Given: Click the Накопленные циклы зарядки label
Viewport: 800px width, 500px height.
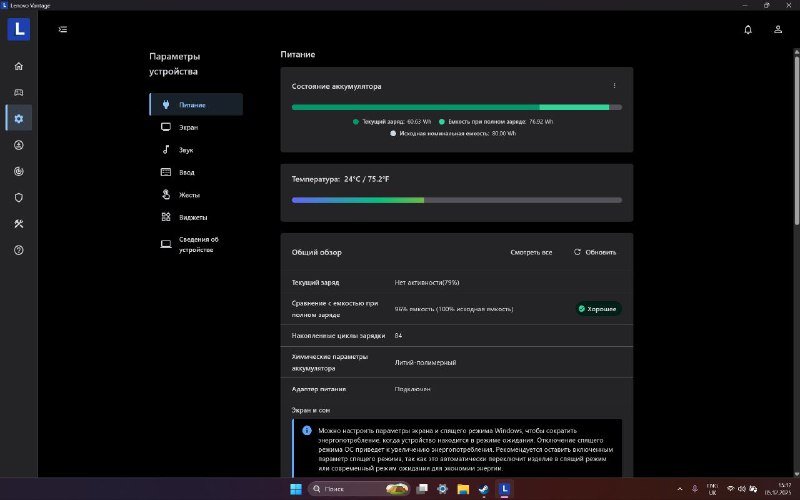Looking at the screenshot, I should coord(338,336).
